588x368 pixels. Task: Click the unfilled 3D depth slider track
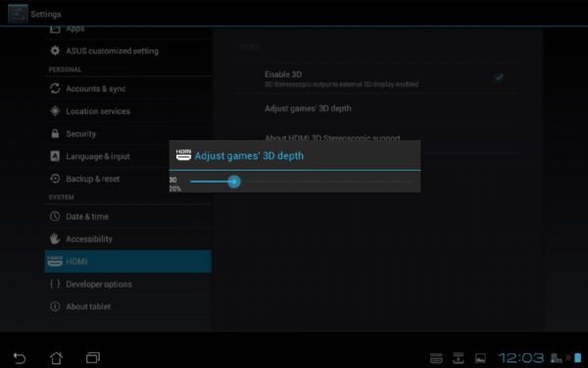[326, 182]
